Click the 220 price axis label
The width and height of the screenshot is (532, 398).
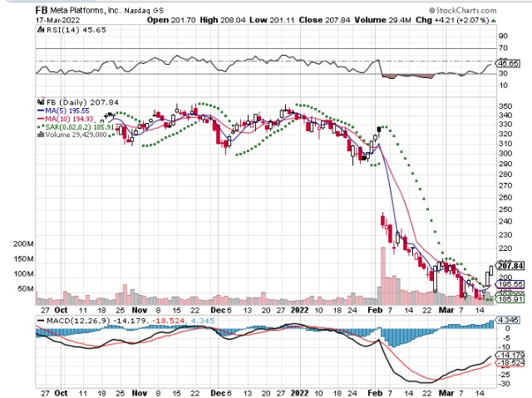[x=505, y=248]
